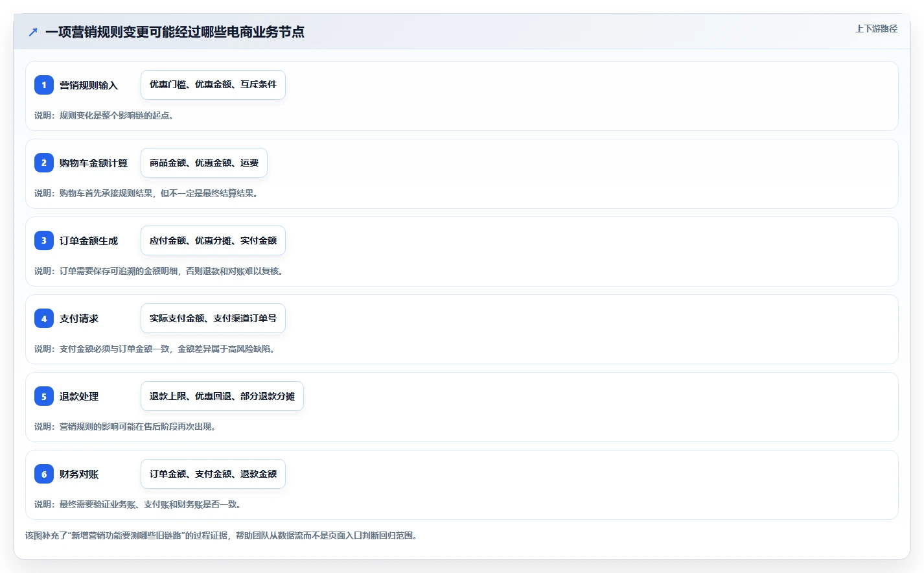Click the 财务对账 step label
Screen dimensions: 924x573
coord(79,474)
